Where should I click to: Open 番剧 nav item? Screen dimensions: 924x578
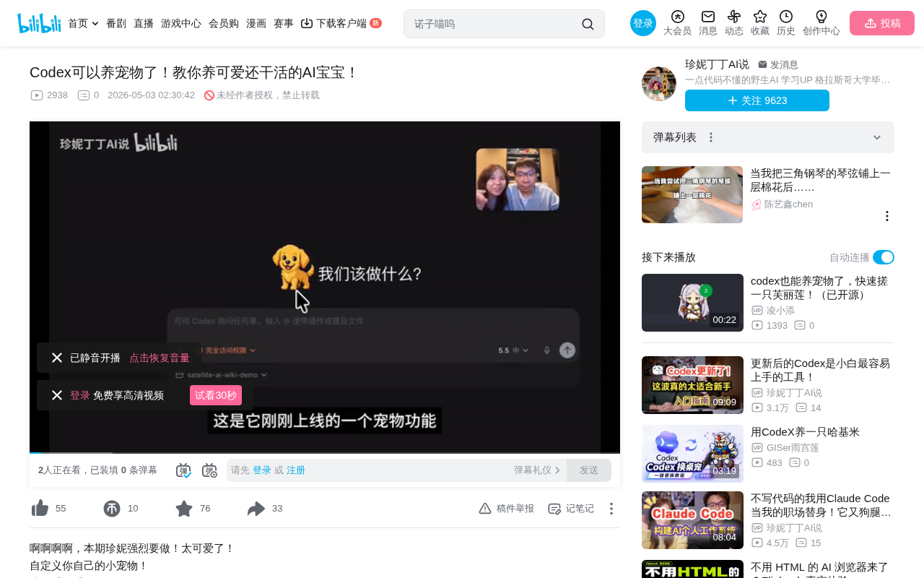[x=116, y=23]
